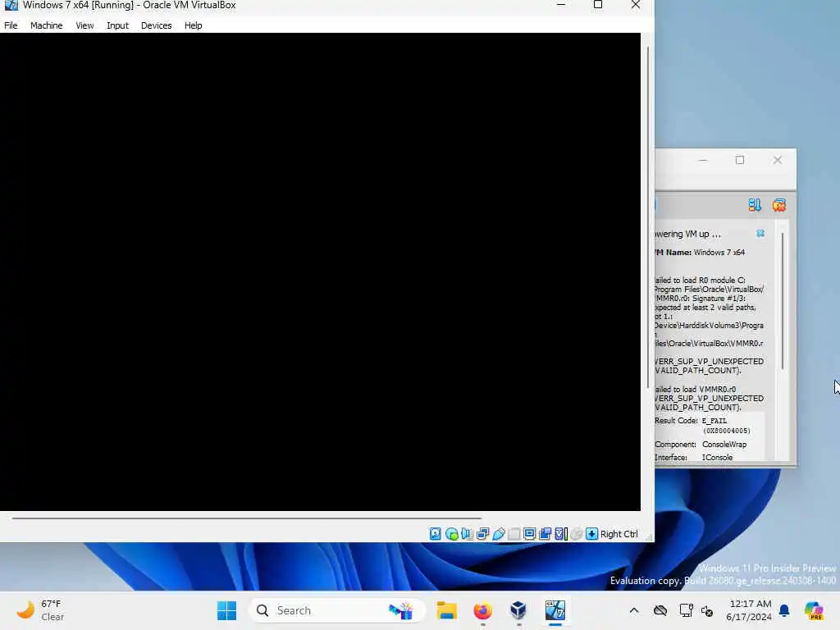Open the audio status indicator
This screenshot has width=840, height=630.
[x=467, y=533]
